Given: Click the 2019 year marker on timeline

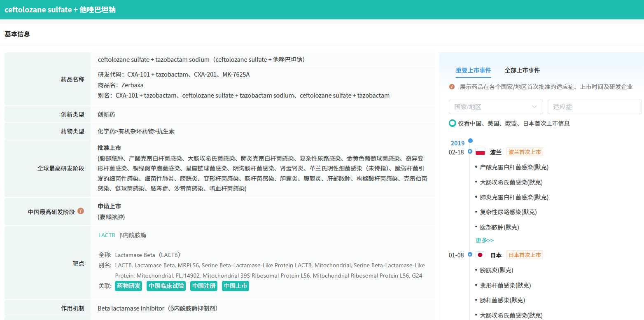Looking at the screenshot, I should point(457,143).
